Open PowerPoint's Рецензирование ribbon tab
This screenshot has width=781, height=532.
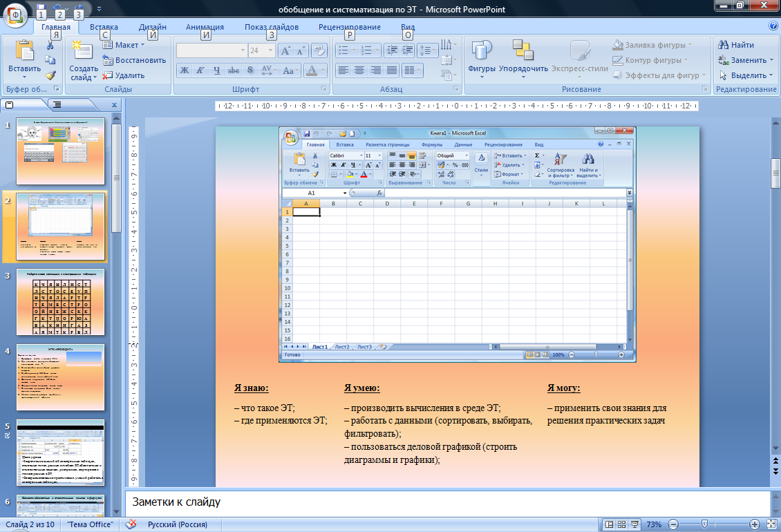click(350, 27)
